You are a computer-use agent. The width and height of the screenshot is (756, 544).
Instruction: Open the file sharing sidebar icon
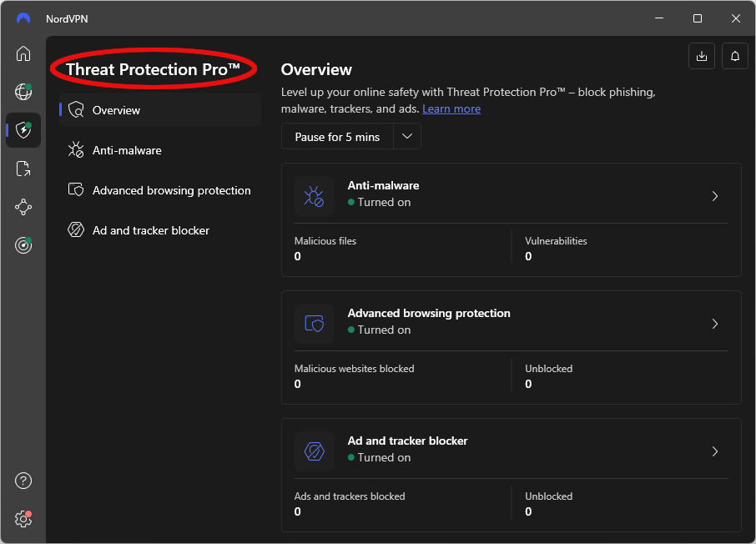point(23,169)
